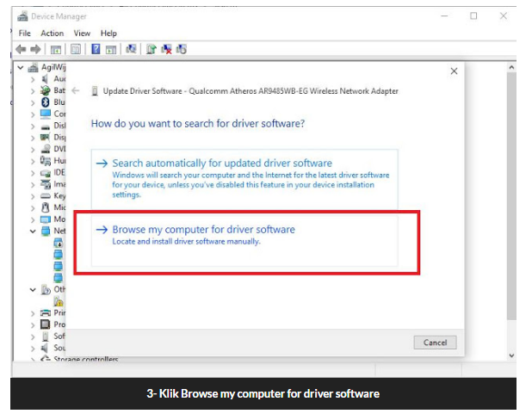532x420 pixels.
Task: Click the blue Help question mark toolbar icon
Action: [96, 49]
